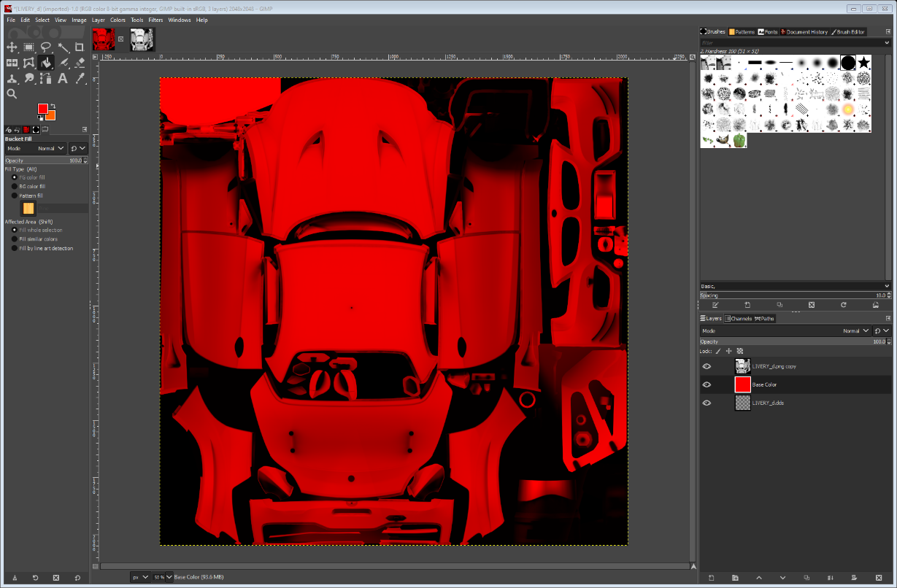The width and height of the screenshot is (897, 588).
Task: Open the layer Mode dropdown
Action: tap(786, 330)
